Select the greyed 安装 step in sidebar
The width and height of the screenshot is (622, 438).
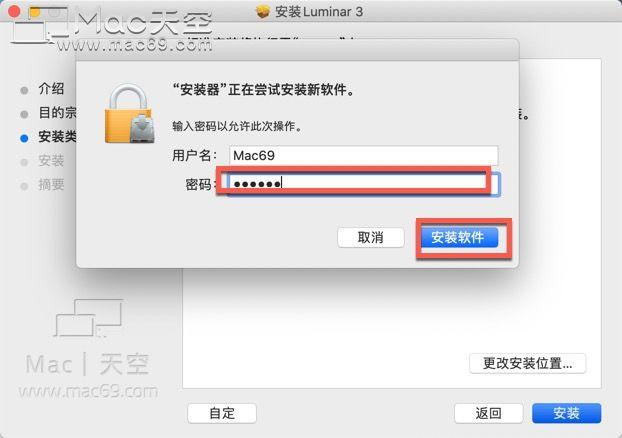(51, 161)
